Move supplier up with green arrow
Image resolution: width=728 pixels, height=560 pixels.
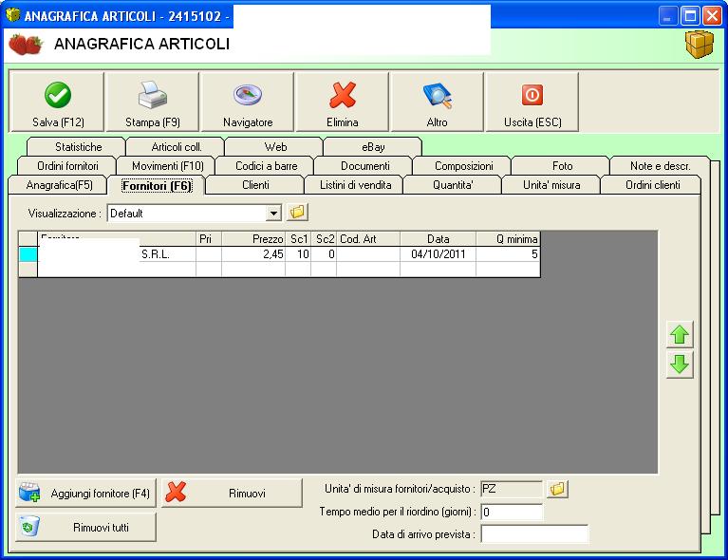tap(680, 334)
